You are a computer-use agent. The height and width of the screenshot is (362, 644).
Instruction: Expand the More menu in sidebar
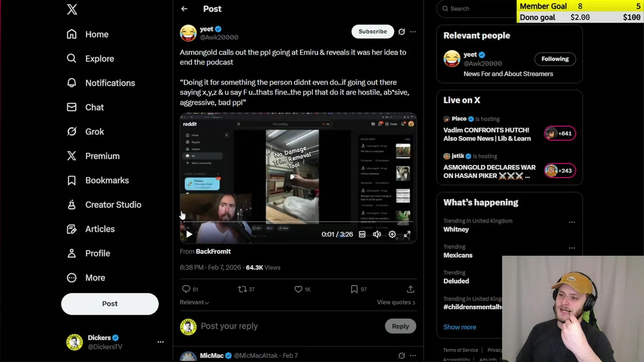[x=86, y=278]
